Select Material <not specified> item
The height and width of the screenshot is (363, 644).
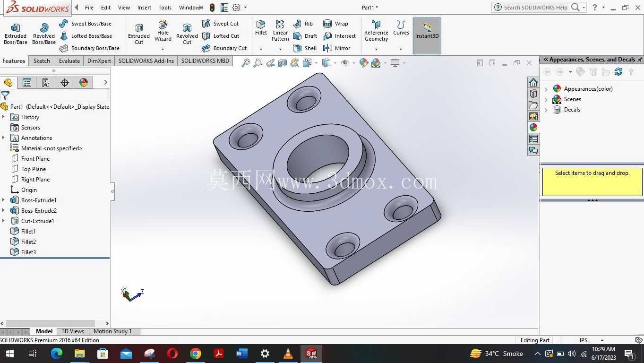(x=52, y=148)
